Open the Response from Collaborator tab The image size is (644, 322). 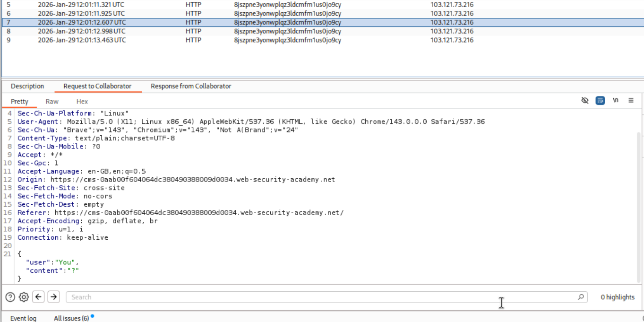click(191, 86)
